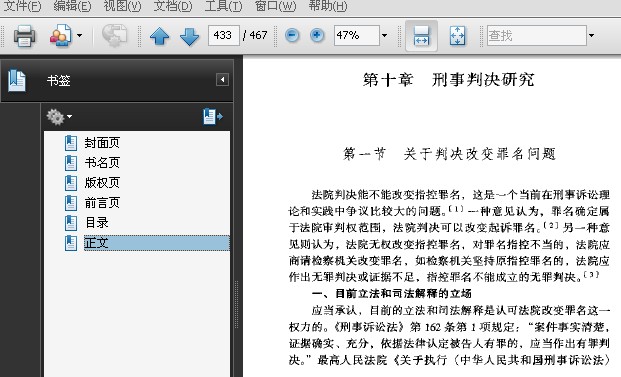Click the zoom field showing 47%

(356, 35)
